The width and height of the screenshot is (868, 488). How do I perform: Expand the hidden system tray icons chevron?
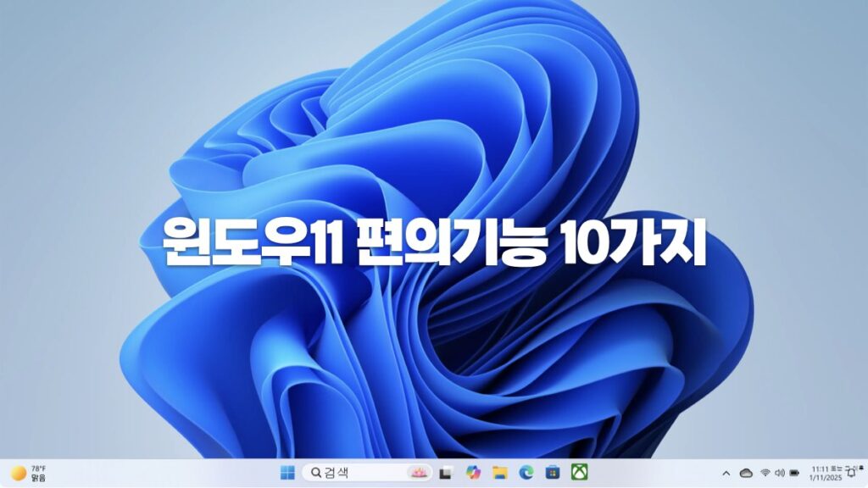click(x=726, y=473)
